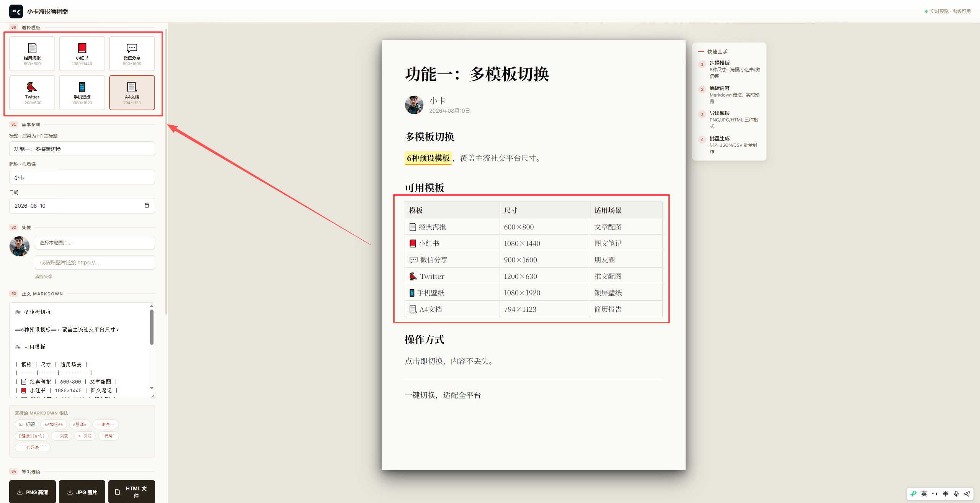
Task: Click the IME 英 language indicator
Action: [924, 494]
